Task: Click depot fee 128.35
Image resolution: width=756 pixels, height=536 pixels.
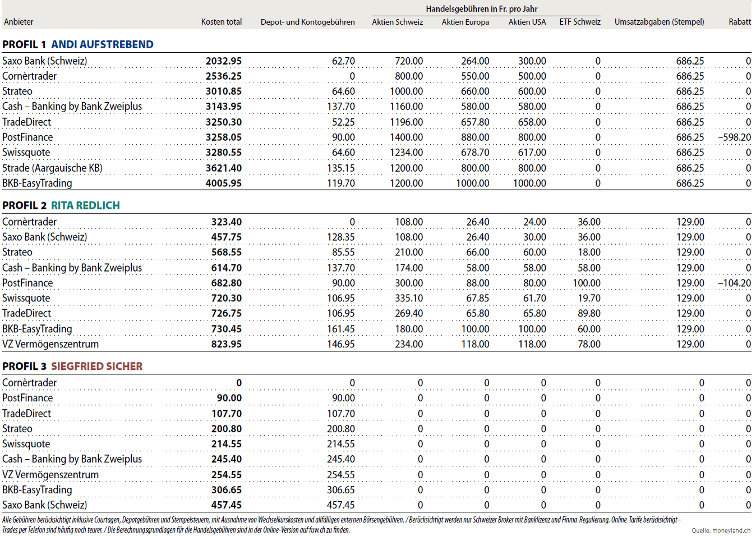Action: pyautogui.click(x=341, y=237)
